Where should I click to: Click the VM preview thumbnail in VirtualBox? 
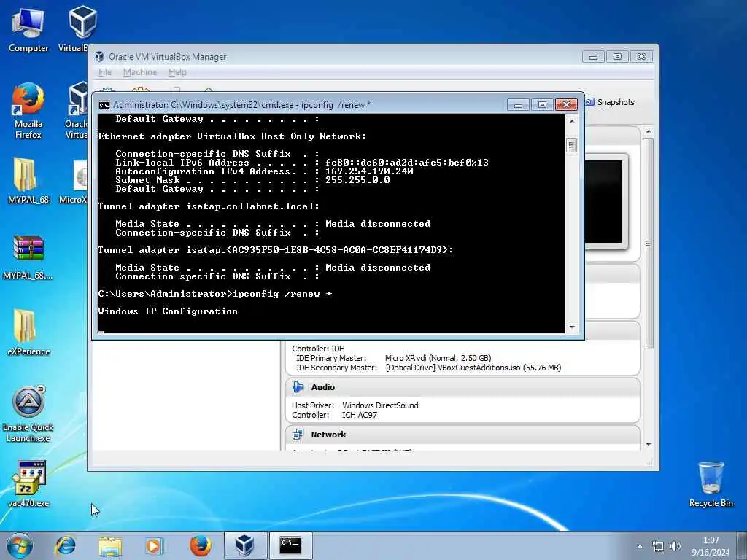pyautogui.click(x=603, y=201)
